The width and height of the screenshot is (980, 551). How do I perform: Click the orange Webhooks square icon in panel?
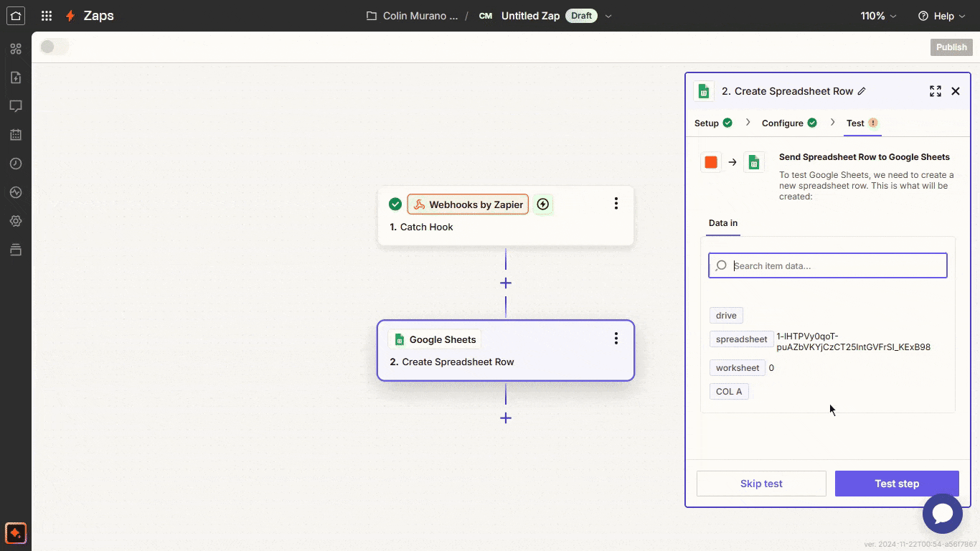click(x=711, y=162)
